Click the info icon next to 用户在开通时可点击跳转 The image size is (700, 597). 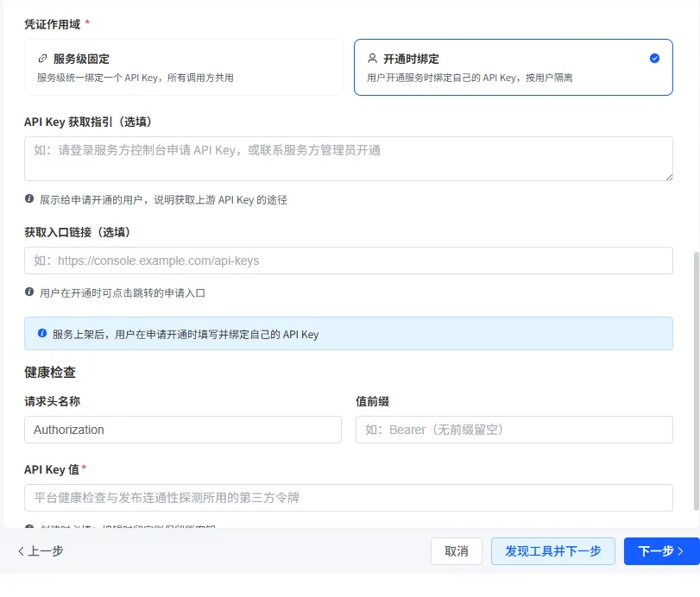pos(29,292)
